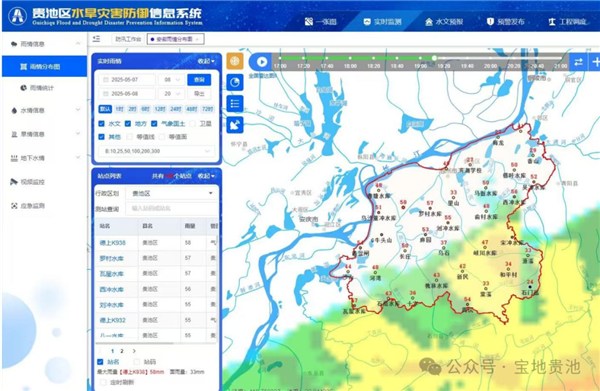Switch to the 水文预报 header tab
600x391 pixels.
click(x=444, y=22)
